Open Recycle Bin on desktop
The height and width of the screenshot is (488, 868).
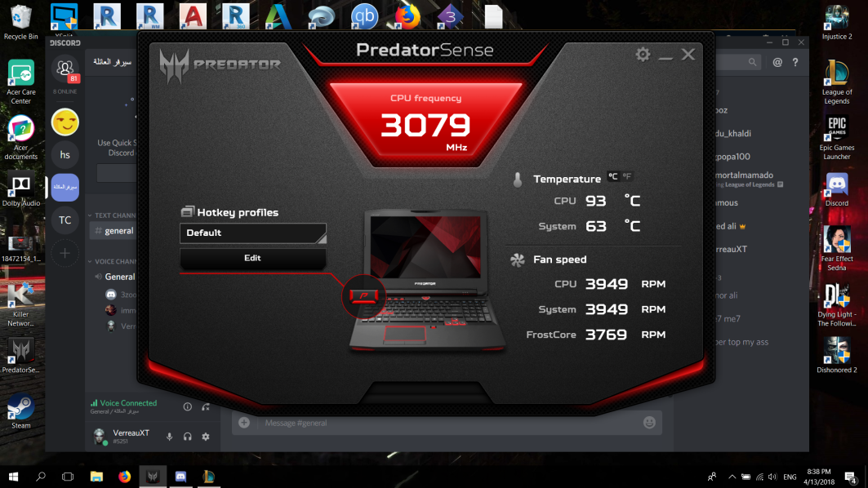(21, 22)
